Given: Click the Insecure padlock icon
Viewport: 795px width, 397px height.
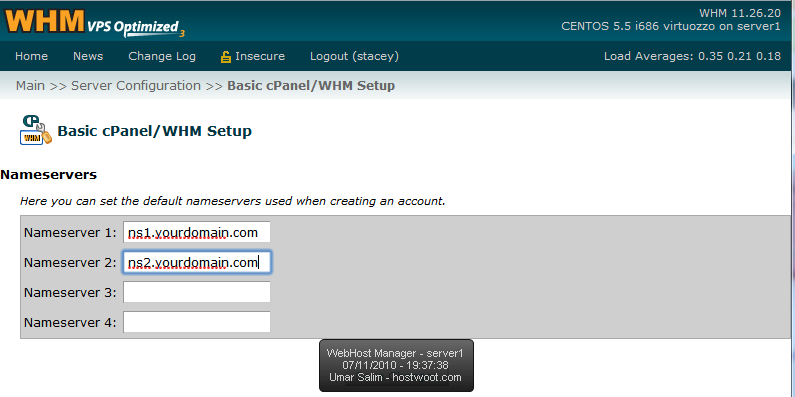Looking at the screenshot, I should [x=226, y=56].
